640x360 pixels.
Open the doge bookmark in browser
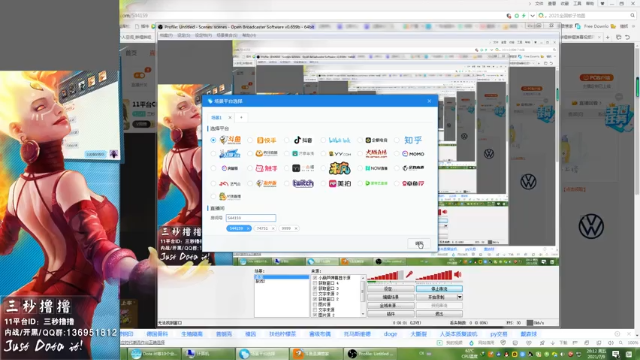coord(390,334)
